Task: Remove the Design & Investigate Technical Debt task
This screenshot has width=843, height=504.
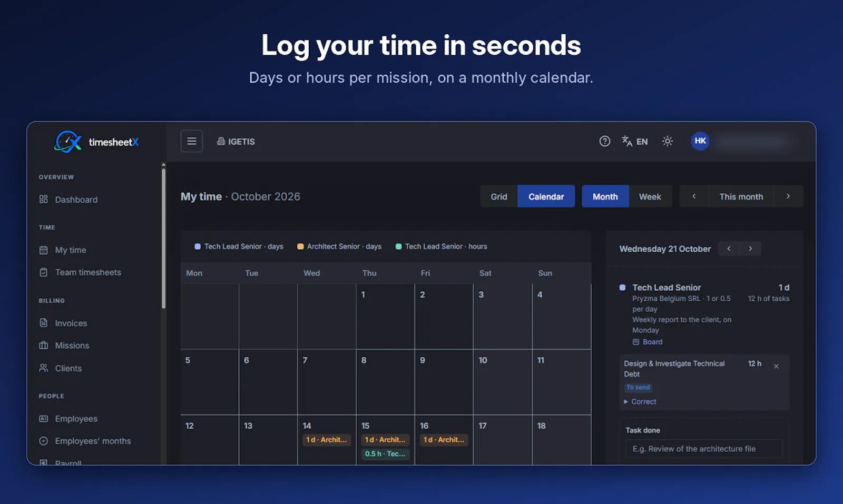Action: coord(776,366)
